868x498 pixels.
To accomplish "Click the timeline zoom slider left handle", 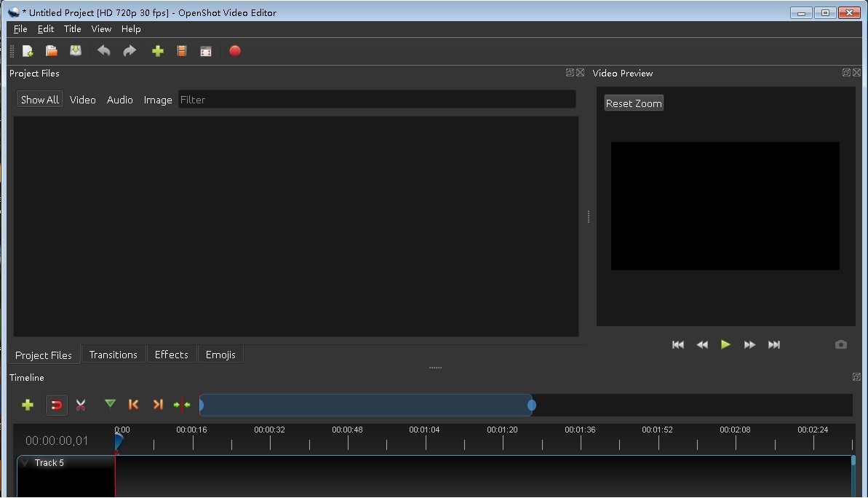I will coord(202,405).
